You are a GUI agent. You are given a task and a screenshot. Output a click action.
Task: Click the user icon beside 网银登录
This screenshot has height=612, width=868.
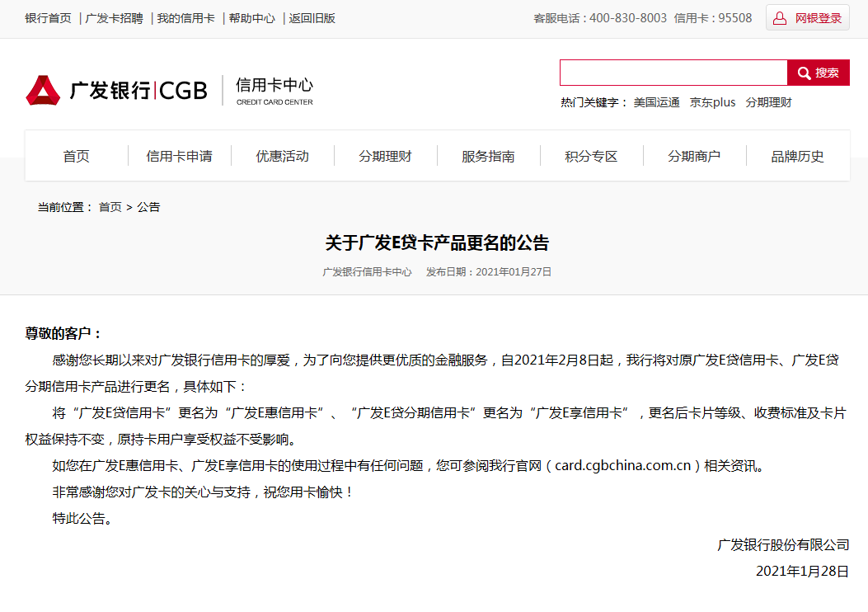[x=780, y=18]
